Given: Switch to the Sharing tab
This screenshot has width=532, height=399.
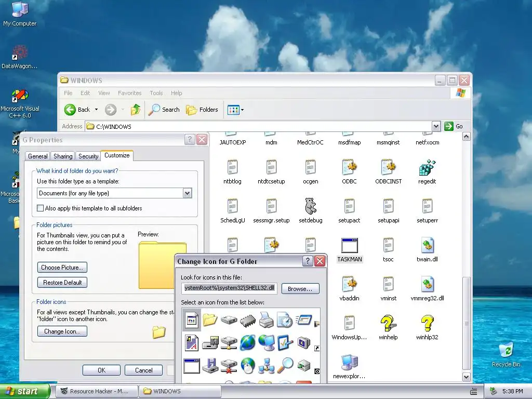Looking at the screenshot, I should point(63,156).
